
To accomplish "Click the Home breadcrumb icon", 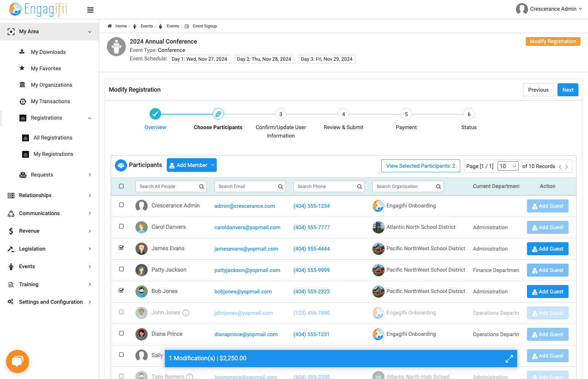I will tap(110, 26).
